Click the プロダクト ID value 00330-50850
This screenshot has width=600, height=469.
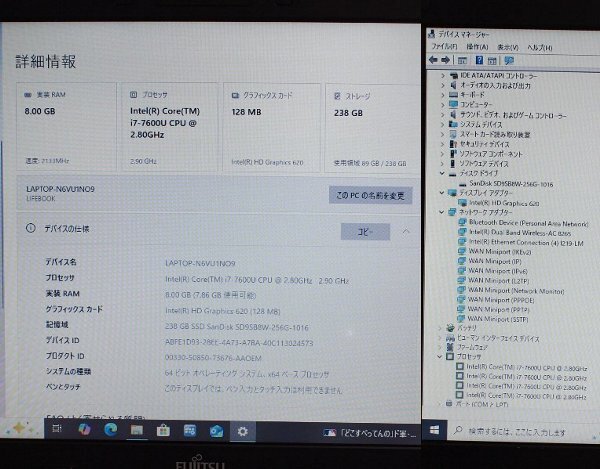pos(213,358)
